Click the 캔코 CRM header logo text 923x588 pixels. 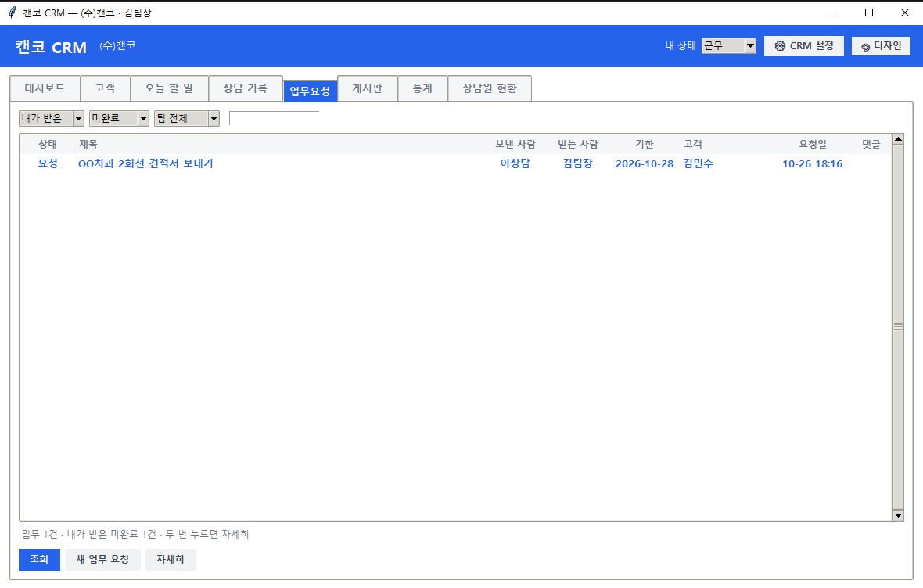click(x=51, y=47)
